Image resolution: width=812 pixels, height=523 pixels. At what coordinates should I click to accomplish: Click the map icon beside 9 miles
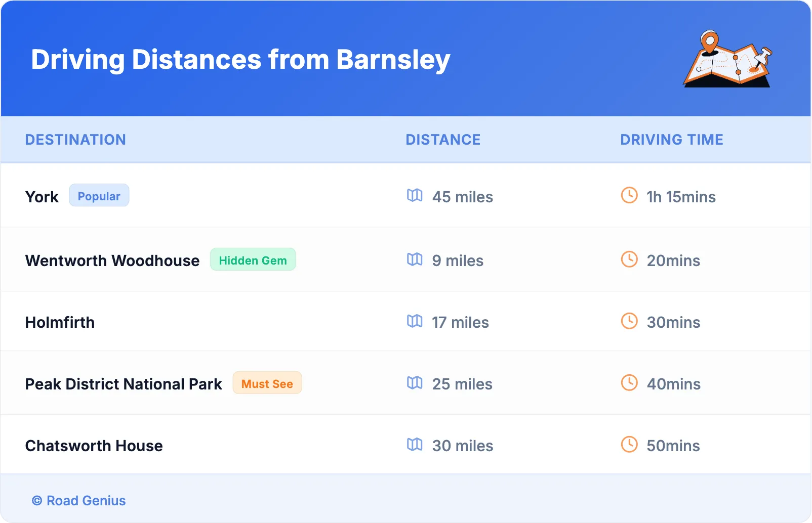coord(415,259)
